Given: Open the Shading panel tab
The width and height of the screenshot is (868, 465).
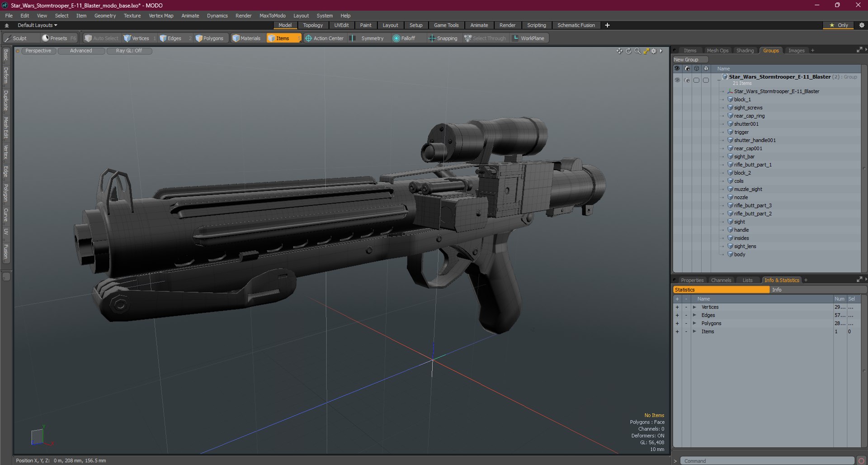Looking at the screenshot, I should tap(745, 51).
